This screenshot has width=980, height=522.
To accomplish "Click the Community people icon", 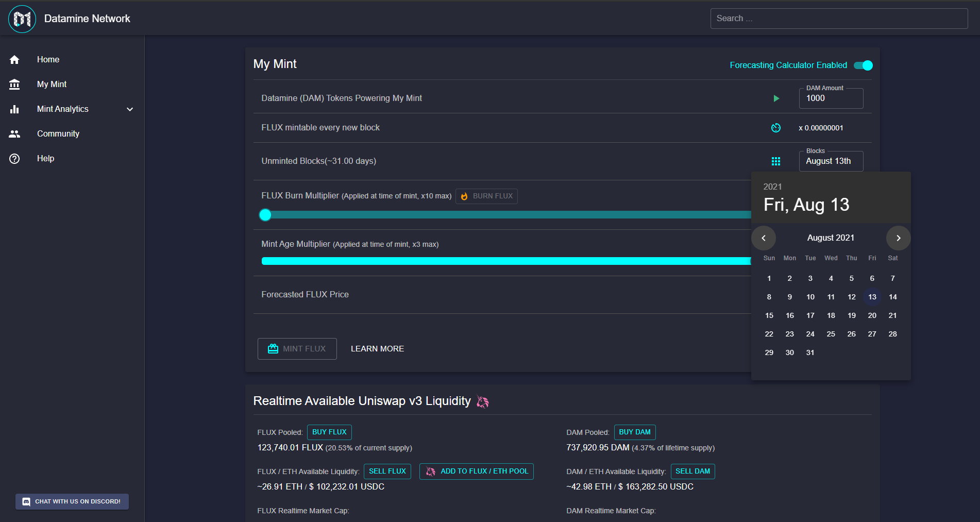I will point(14,134).
